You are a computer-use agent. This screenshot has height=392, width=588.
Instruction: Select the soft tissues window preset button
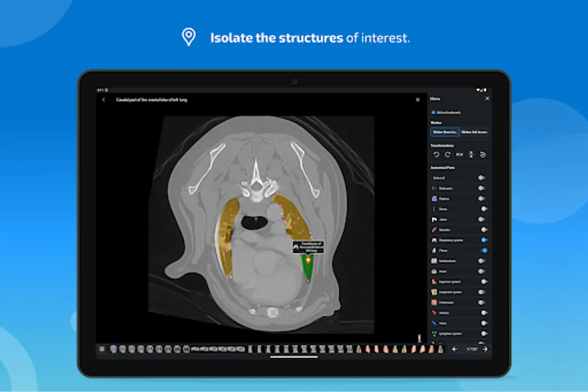tap(474, 132)
